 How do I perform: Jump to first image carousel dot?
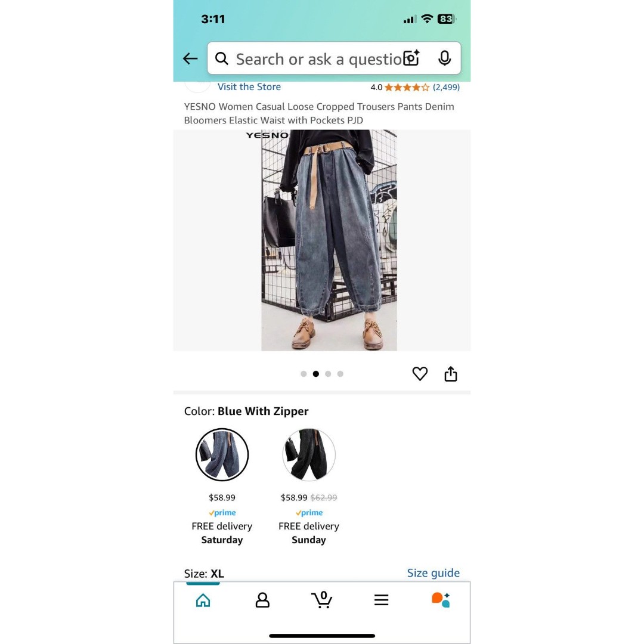[x=304, y=374]
